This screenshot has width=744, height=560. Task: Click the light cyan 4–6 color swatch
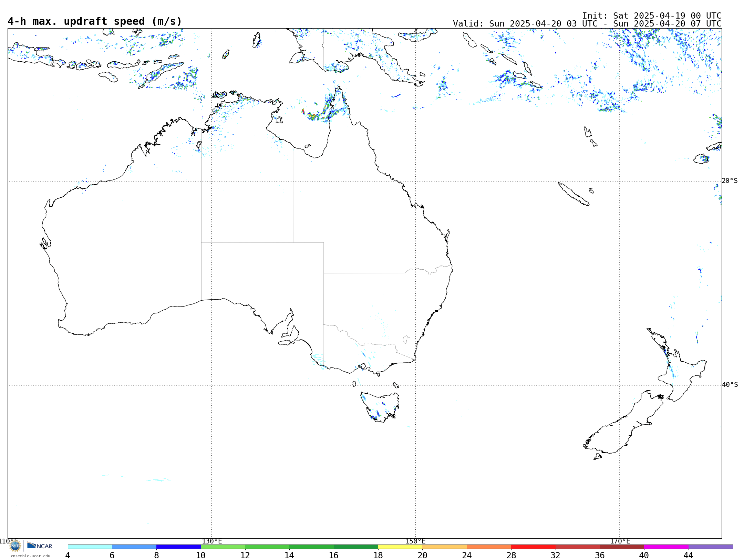coord(90,547)
